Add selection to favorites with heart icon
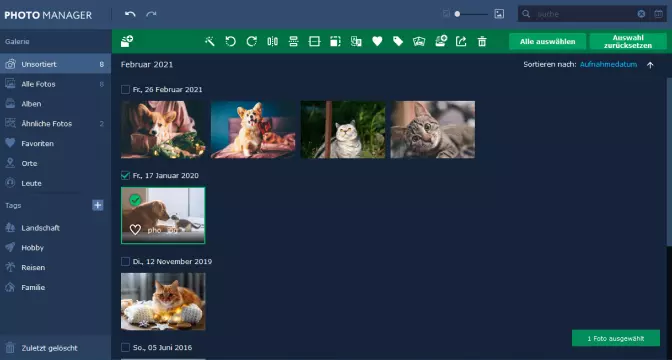The width and height of the screenshot is (672, 360). pyautogui.click(x=377, y=41)
